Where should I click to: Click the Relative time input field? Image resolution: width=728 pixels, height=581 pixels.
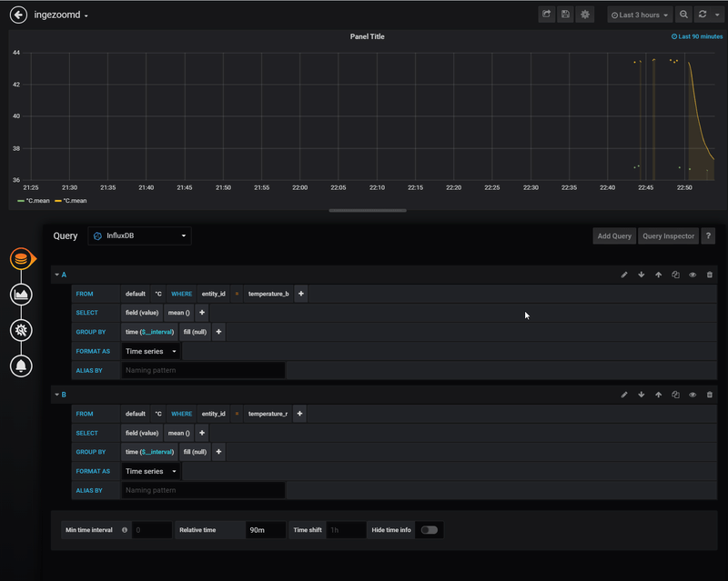(x=266, y=529)
